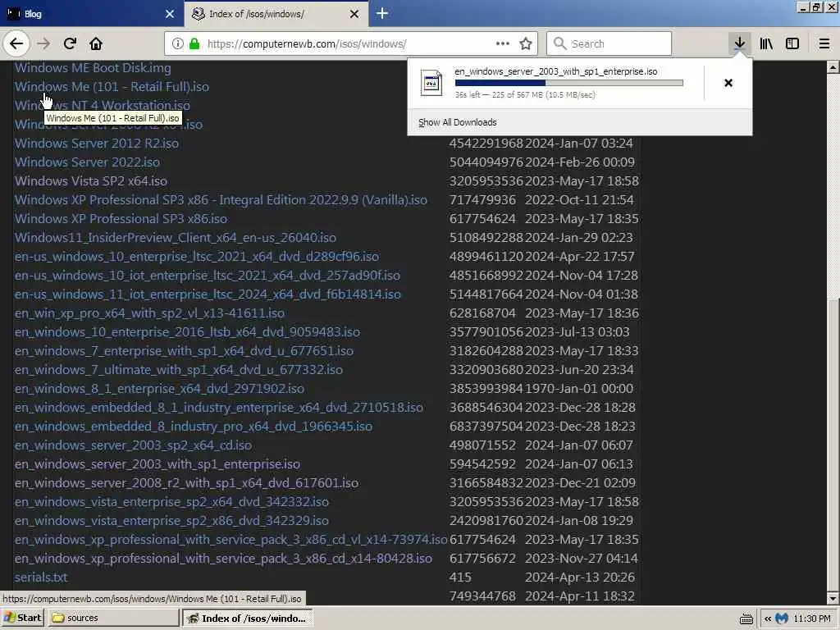
Task: Toggle the downloads panel arrow button
Action: point(739,43)
